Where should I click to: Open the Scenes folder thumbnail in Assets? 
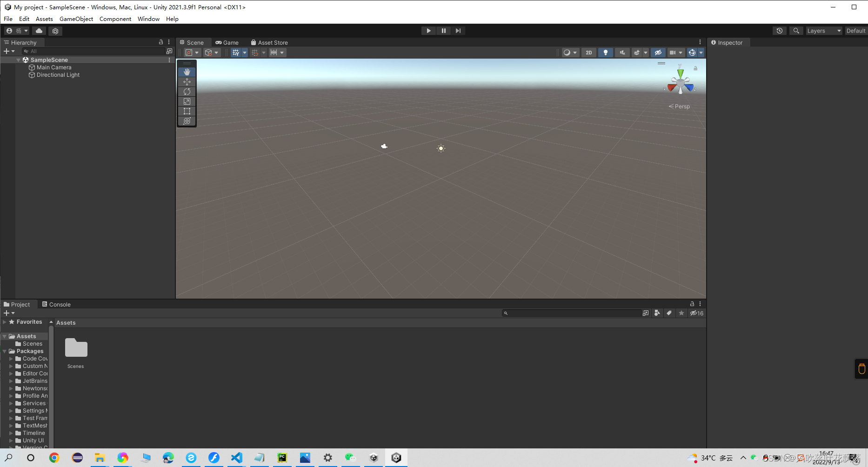[x=75, y=348]
